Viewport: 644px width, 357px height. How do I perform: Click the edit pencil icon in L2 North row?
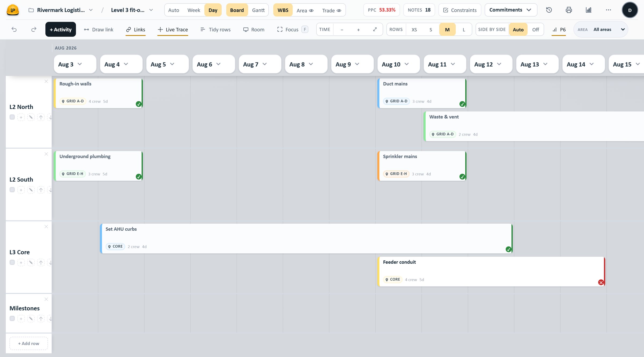pos(31,117)
